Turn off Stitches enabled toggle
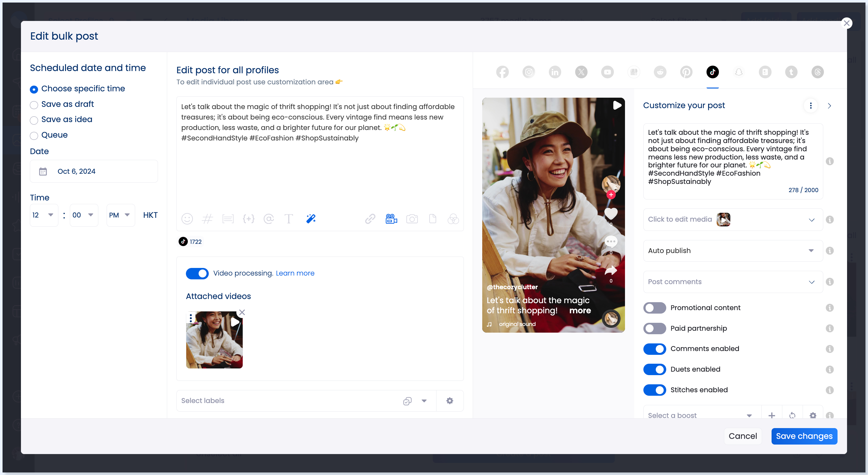 (x=654, y=390)
